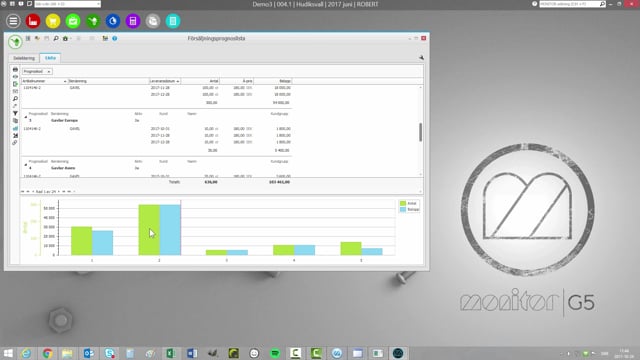
Task: Click the magnifier icon in list sidebar
Action: (x=15, y=99)
